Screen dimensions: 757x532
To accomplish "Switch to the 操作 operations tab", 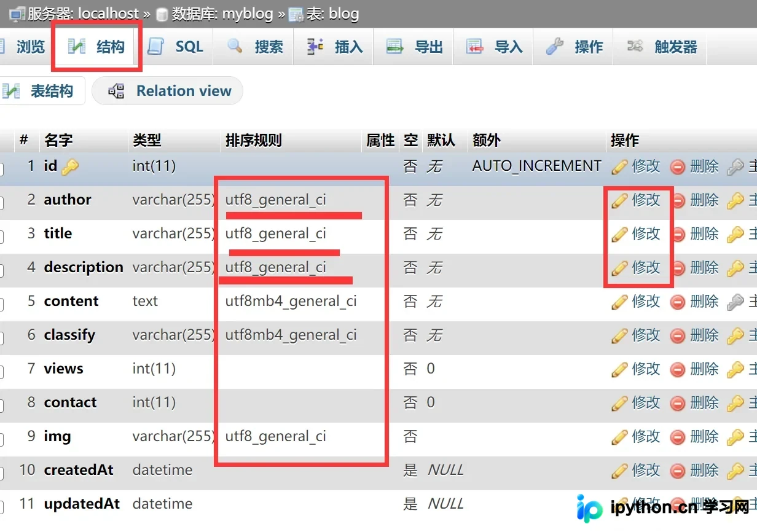I will click(x=574, y=47).
